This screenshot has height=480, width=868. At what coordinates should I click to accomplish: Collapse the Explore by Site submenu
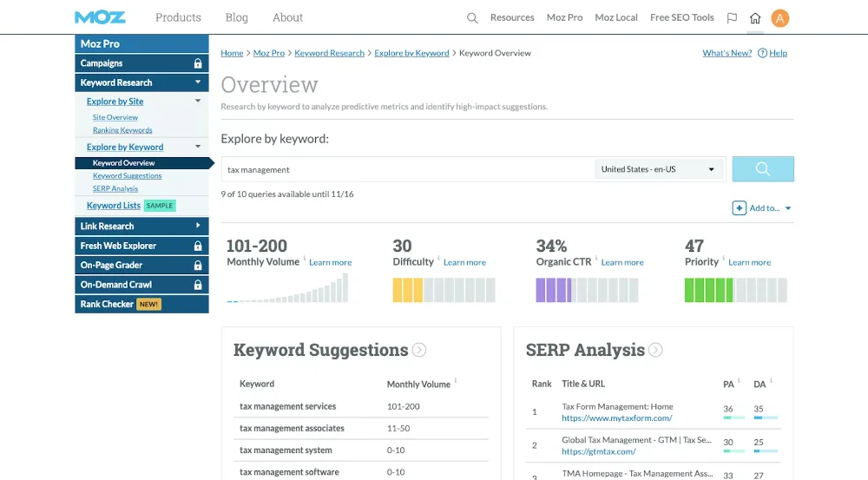(198, 102)
